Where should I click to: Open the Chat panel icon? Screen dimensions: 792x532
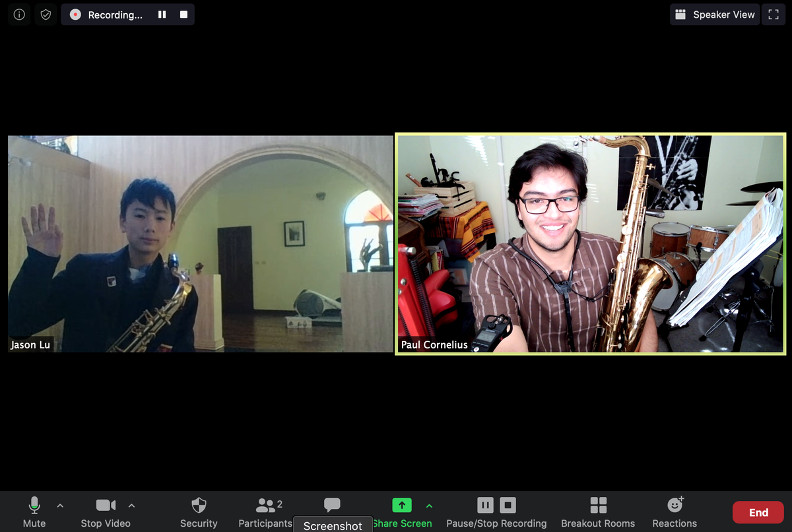tap(332, 506)
